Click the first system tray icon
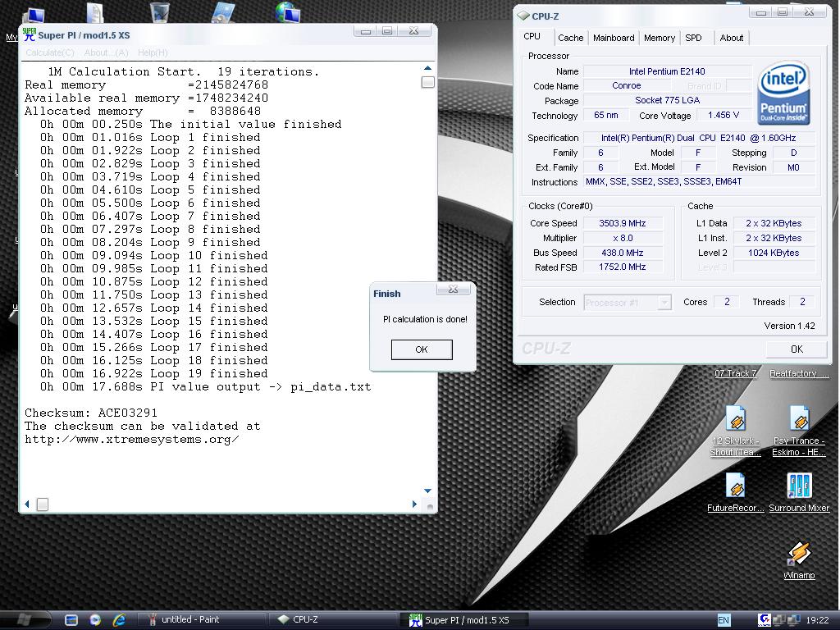 765,620
